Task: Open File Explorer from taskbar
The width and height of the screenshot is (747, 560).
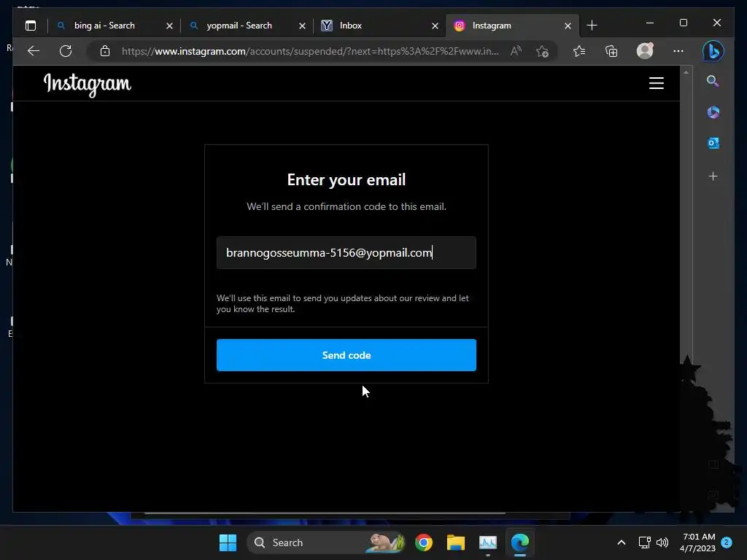Action: (x=455, y=542)
